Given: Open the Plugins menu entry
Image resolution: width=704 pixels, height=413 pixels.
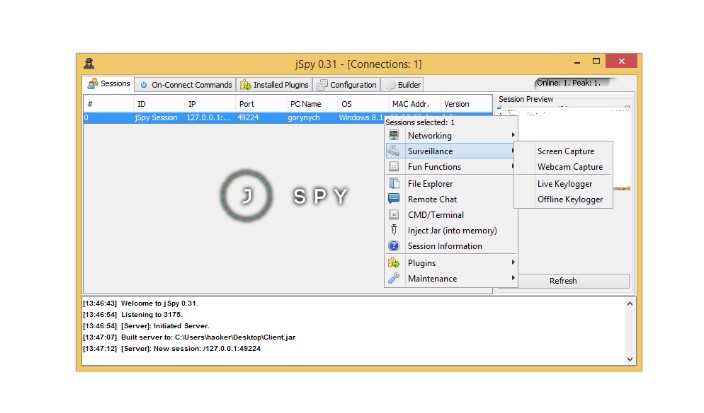Looking at the screenshot, I should click(x=451, y=263).
